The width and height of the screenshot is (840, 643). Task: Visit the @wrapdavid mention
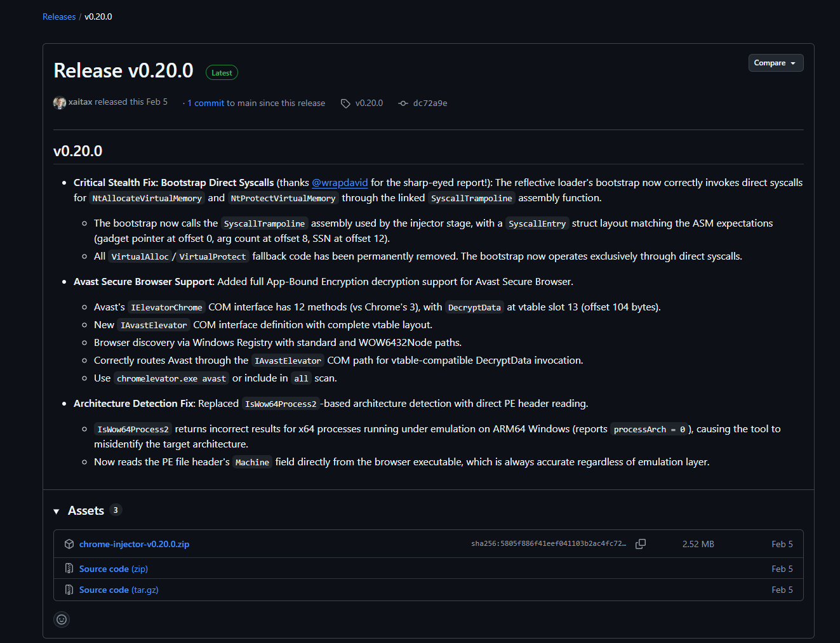(x=340, y=183)
